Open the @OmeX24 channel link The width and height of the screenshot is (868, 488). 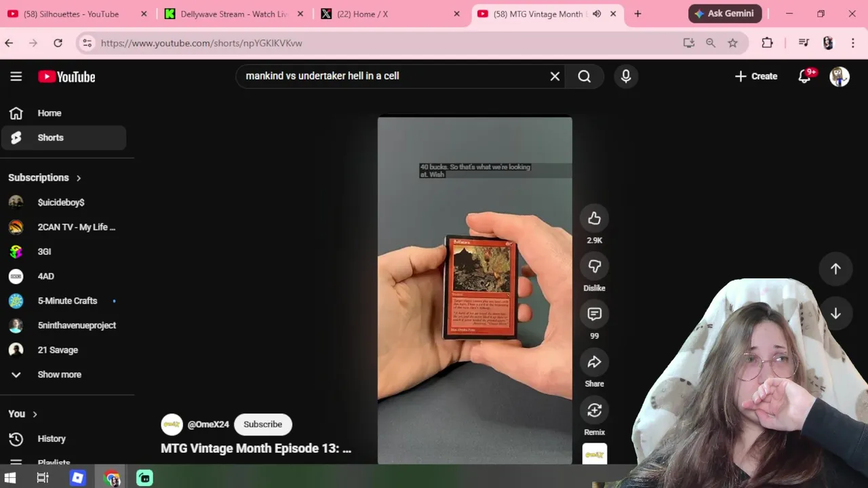coord(208,424)
